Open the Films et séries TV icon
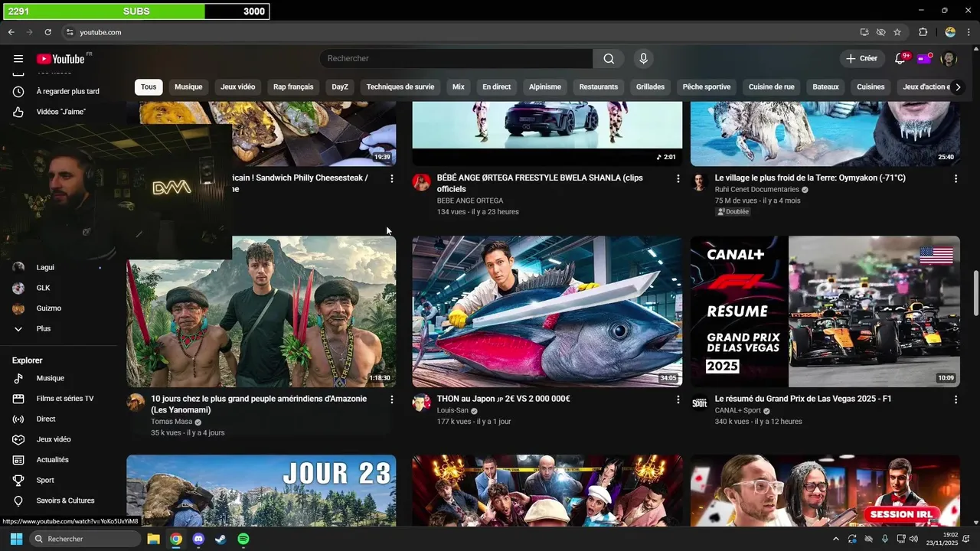This screenshot has width=980, height=551. click(x=18, y=399)
